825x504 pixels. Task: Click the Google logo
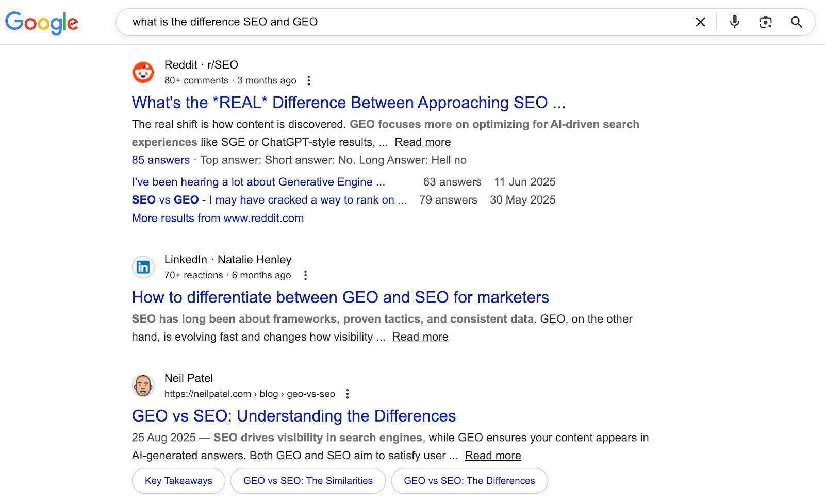coord(42,22)
